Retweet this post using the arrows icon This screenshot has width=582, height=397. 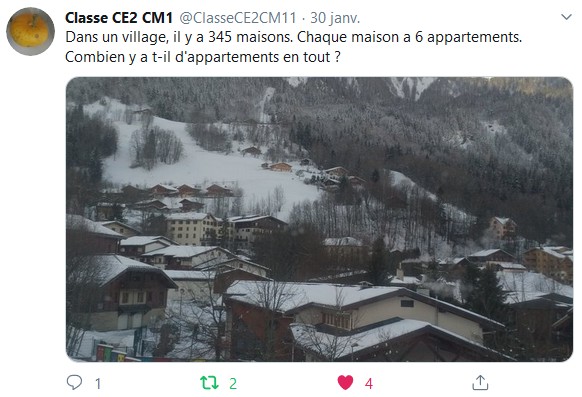click(209, 383)
